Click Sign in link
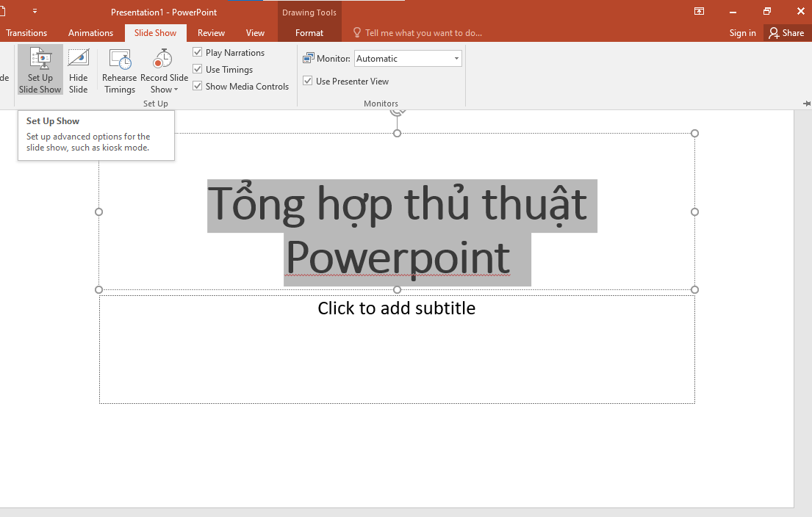 [x=743, y=33]
